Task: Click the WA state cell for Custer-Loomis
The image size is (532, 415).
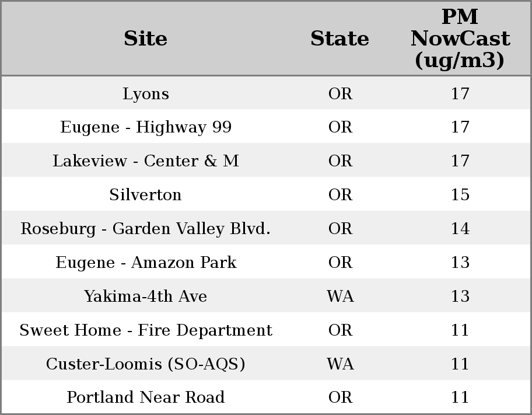Action: pos(340,364)
